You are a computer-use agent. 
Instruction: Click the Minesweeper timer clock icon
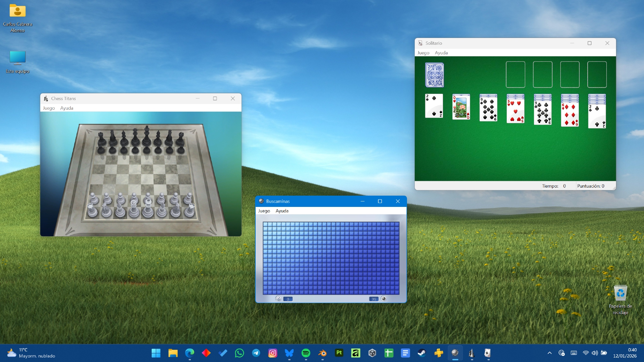278,299
